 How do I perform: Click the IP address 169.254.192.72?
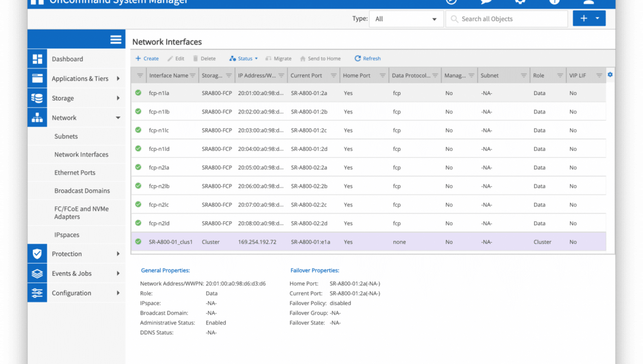[257, 242]
